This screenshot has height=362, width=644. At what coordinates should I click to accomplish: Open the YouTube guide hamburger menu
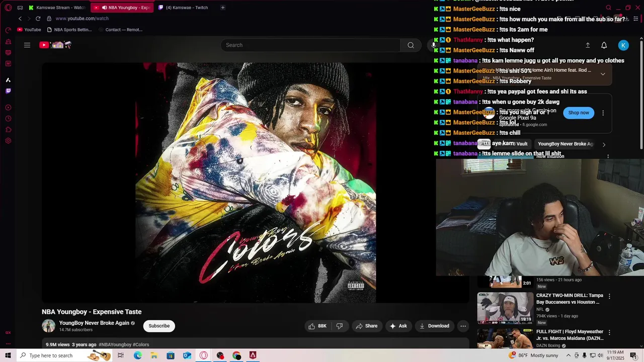coord(27,45)
